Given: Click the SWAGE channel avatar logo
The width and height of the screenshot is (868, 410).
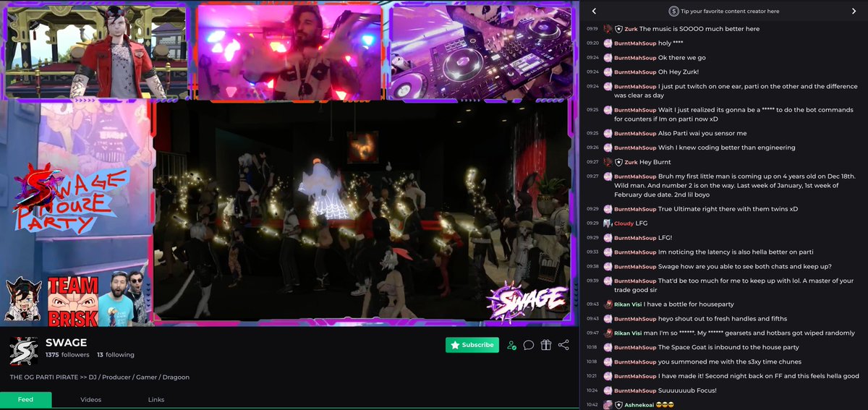Looking at the screenshot, I should (x=24, y=351).
